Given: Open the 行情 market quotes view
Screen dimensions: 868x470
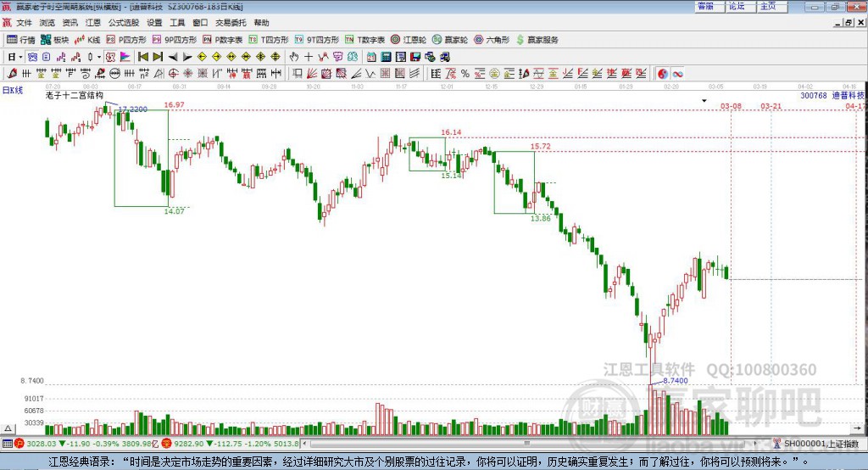Looking at the screenshot, I should pos(21,40).
